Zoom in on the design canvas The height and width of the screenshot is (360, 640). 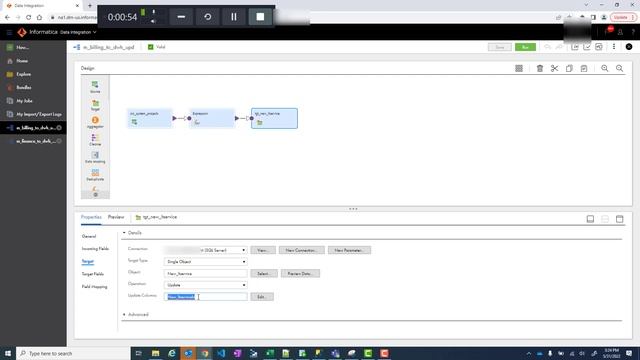[x=604, y=69]
